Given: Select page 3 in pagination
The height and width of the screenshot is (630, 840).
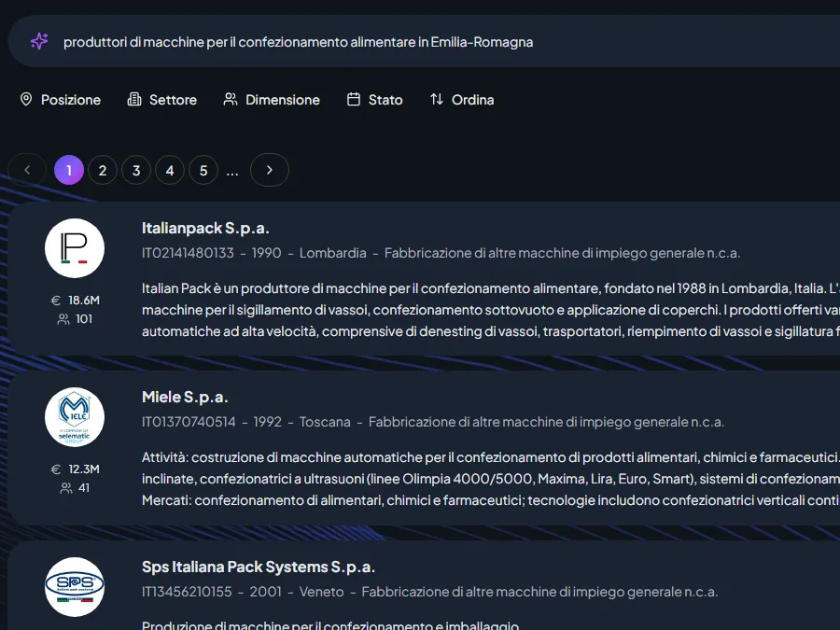Looking at the screenshot, I should point(136,170).
